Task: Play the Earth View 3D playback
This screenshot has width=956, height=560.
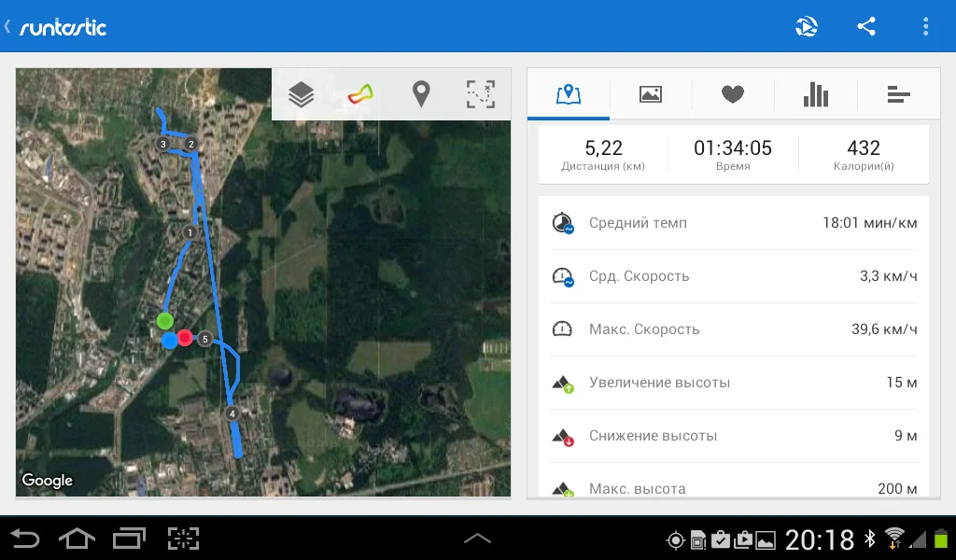Action: click(x=806, y=26)
